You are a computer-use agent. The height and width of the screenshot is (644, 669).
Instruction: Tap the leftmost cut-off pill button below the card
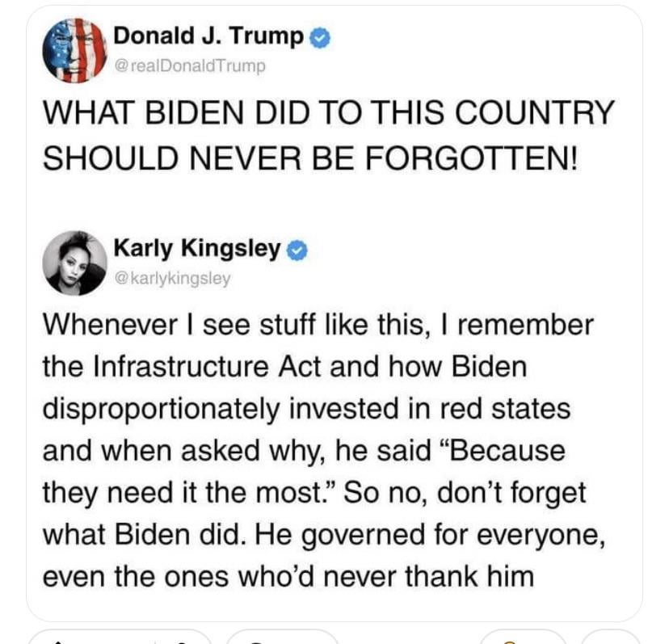pos(120,636)
